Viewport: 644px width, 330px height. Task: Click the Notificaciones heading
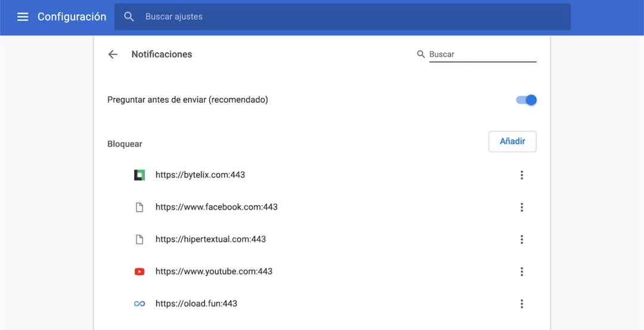coord(162,54)
